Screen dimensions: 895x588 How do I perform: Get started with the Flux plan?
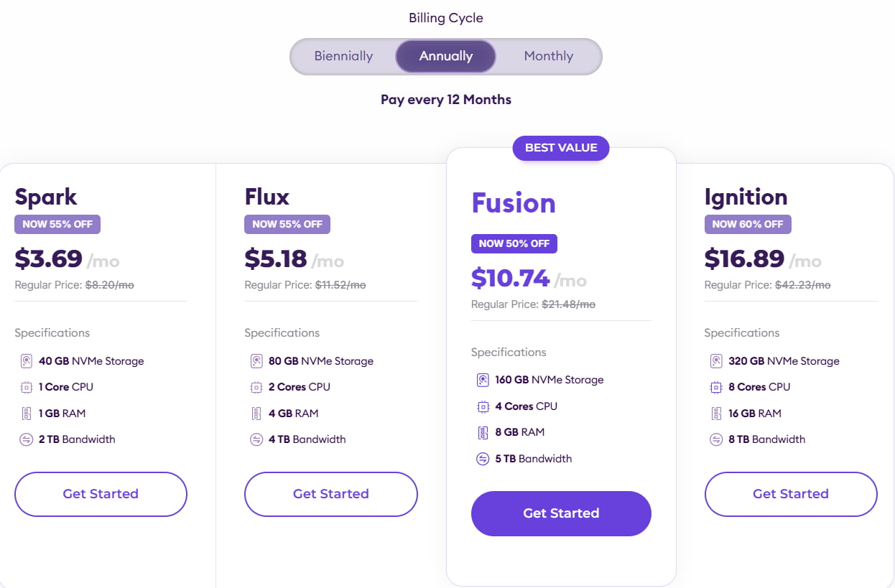(331, 494)
